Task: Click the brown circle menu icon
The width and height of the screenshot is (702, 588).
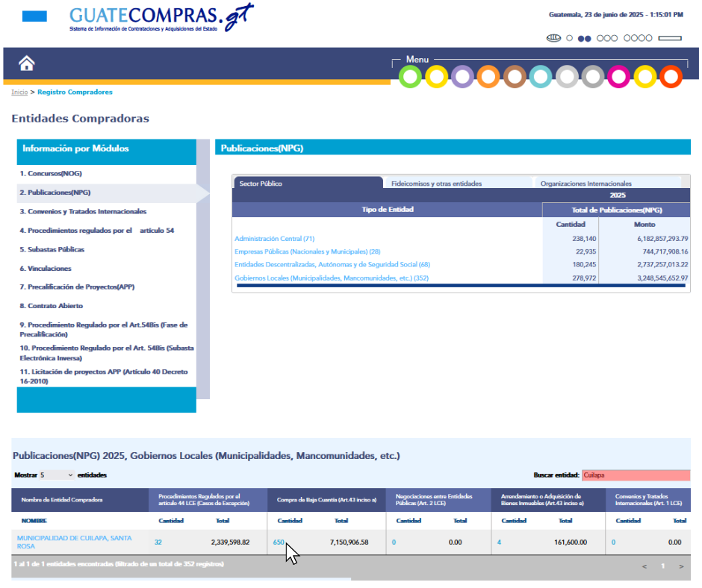Action: click(x=515, y=77)
